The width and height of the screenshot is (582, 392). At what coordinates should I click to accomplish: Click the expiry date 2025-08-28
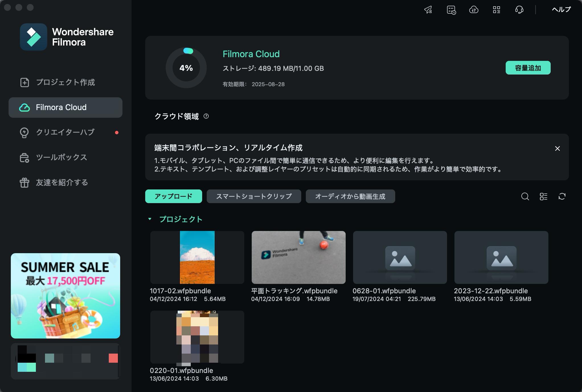(268, 84)
